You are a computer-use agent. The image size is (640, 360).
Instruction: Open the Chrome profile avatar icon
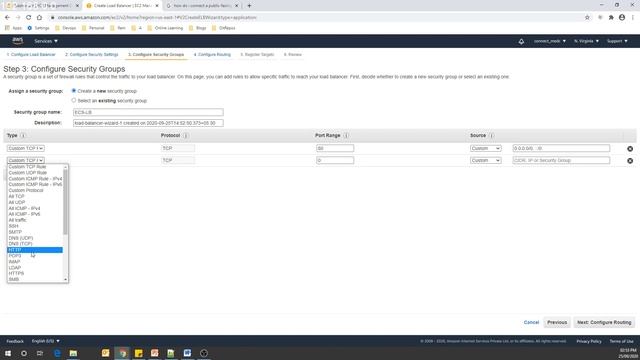(622, 18)
